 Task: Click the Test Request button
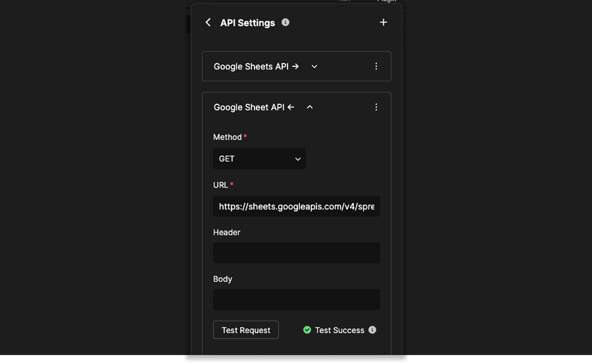[x=246, y=330]
